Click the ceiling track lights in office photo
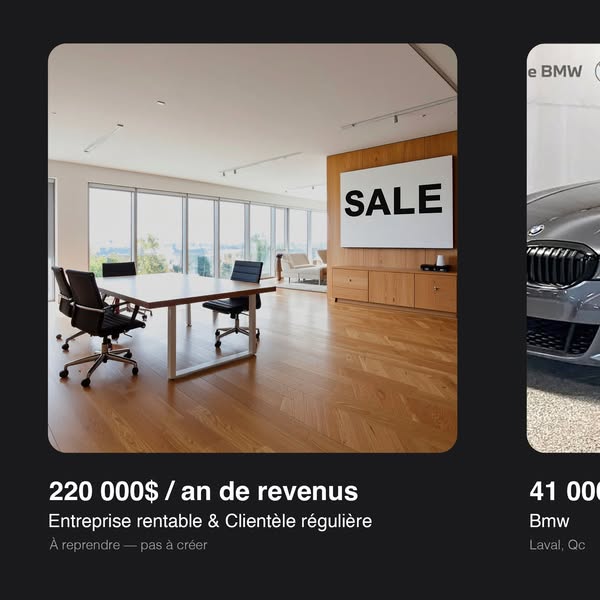 pyautogui.click(x=398, y=114)
